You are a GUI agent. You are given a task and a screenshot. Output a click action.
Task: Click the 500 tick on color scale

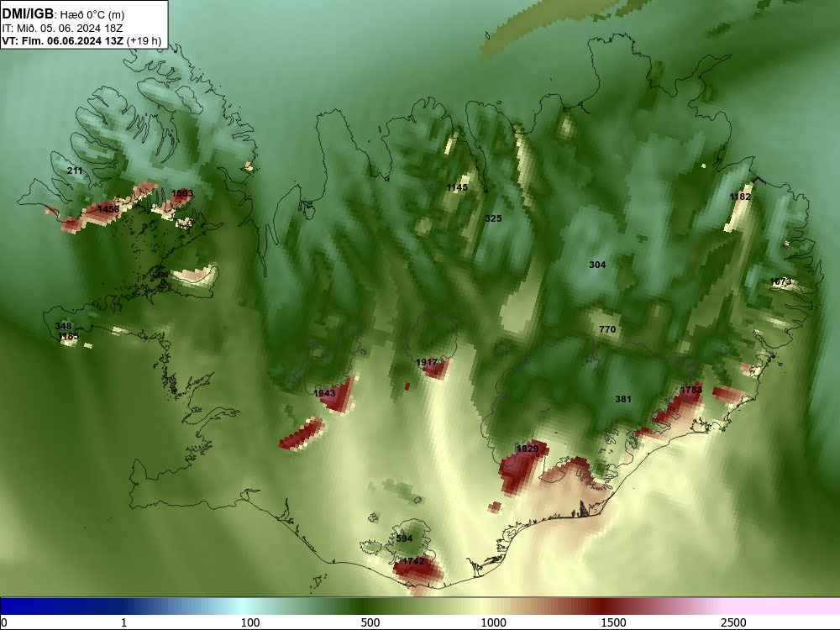pos(370,622)
